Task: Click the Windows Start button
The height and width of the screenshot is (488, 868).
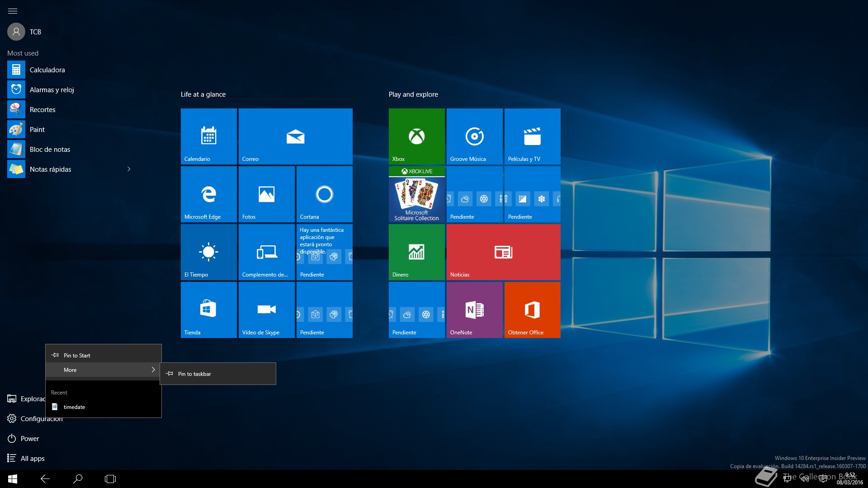Action: [x=13, y=479]
